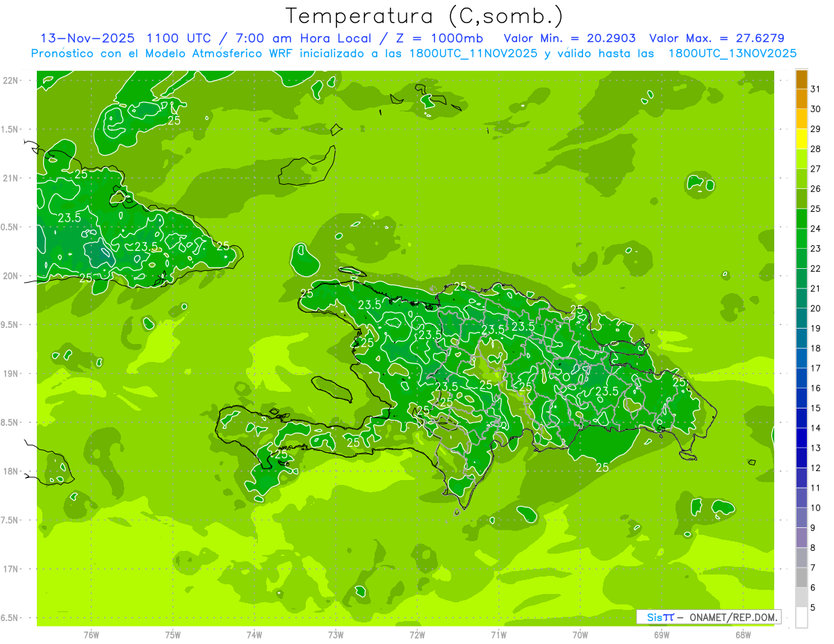Click the "73W" longitude axis label
The image size is (834, 644).
pyautogui.click(x=336, y=634)
